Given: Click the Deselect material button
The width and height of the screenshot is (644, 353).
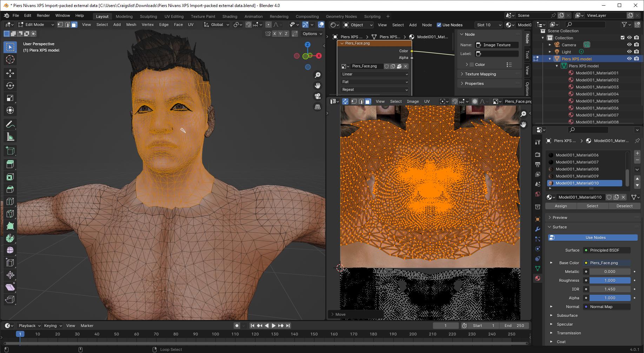Looking at the screenshot, I should click(x=624, y=206).
